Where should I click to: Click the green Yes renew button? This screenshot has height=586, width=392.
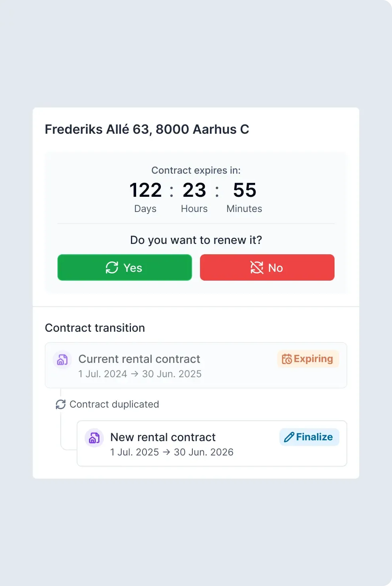pos(125,267)
